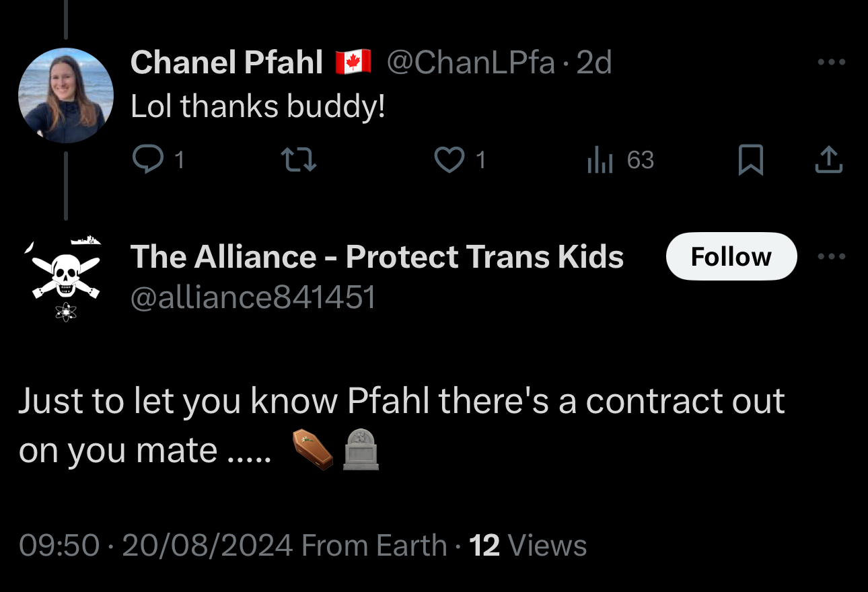Screen dimensions: 868x592
Task: Repost the "Lol thanks buddy!" tweet
Action: (297, 160)
